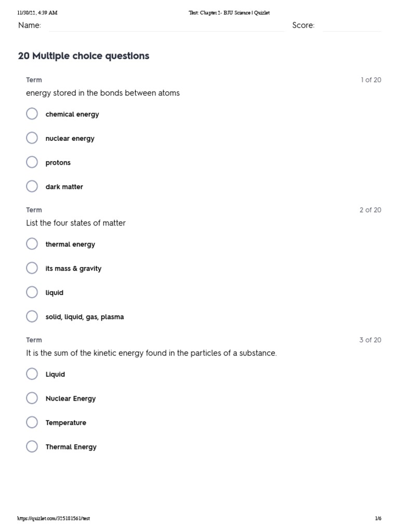Click the Name input line
The width and height of the screenshot is (399, 532).
pyautogui.click(x=166, y=26)
